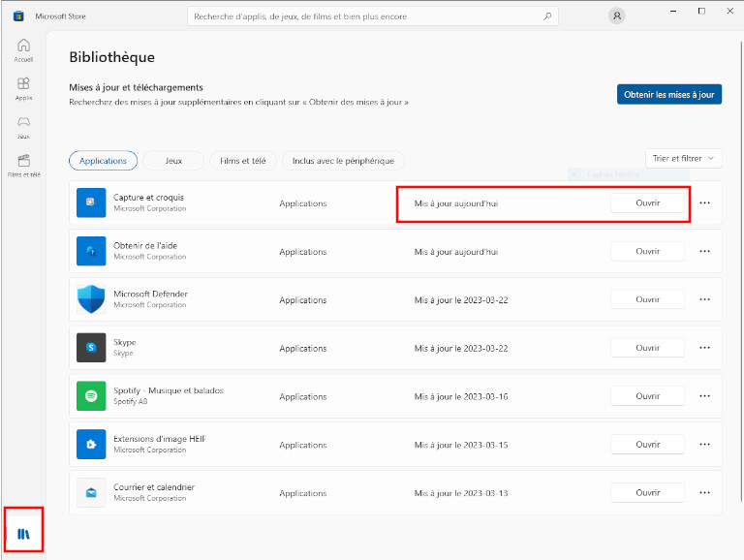
Task: Click the Spotify app icon
Action: (x=91, y=396)
